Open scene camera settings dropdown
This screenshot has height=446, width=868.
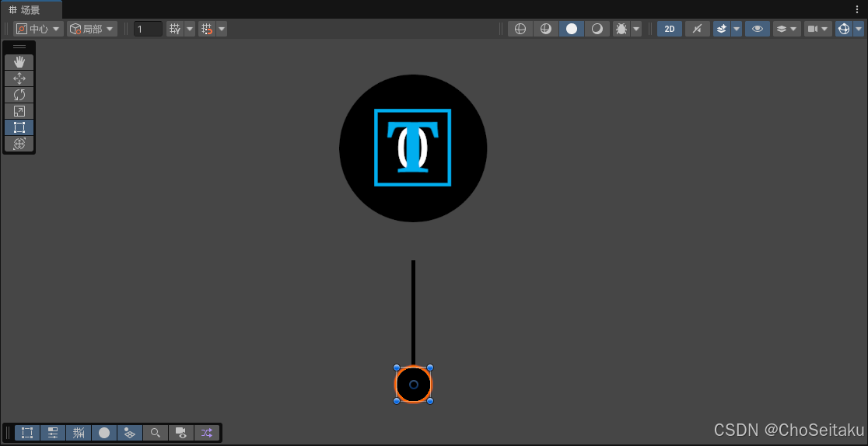[x=818, y=29]
